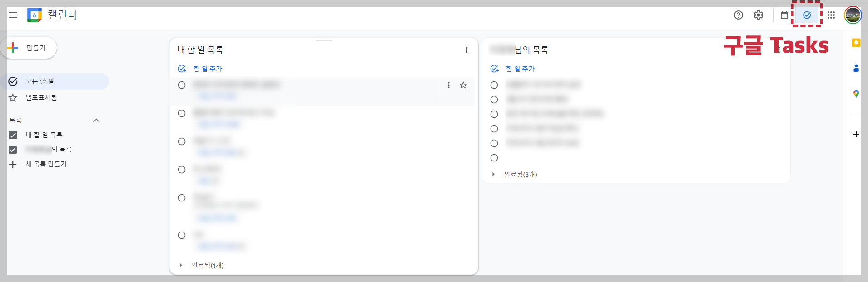Complete the fourth task in 님의 목록

pyautogui.click(x=494, y=129)
